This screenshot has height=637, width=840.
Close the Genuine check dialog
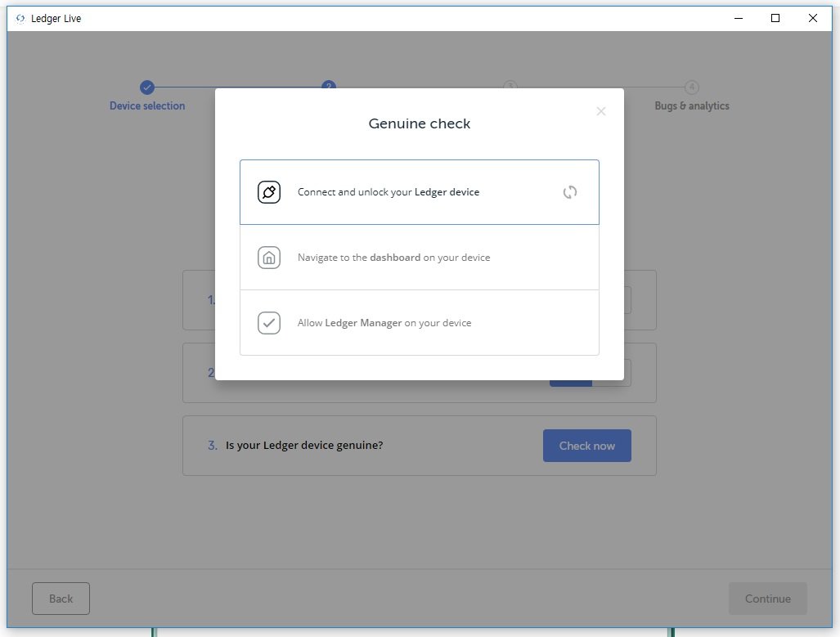pos(600,111)
